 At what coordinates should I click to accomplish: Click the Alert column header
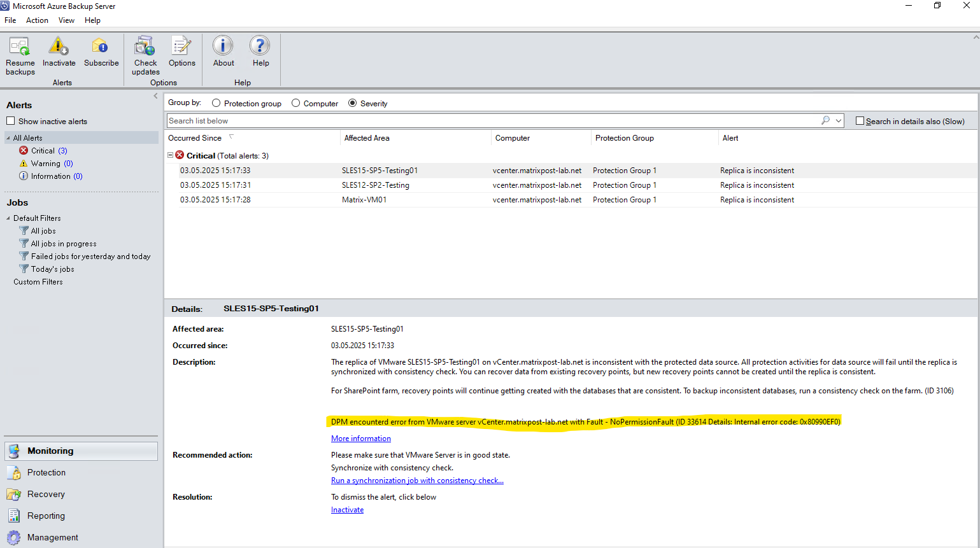coord(847,138)
